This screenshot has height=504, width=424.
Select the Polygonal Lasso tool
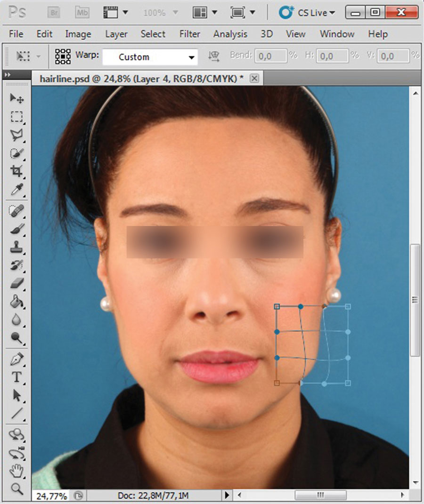[17, 135]
